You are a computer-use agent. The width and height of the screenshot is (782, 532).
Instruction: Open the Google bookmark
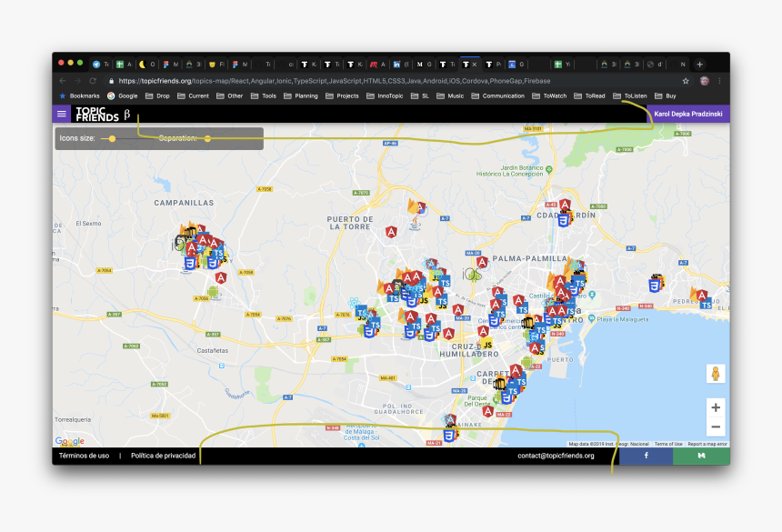123,95
